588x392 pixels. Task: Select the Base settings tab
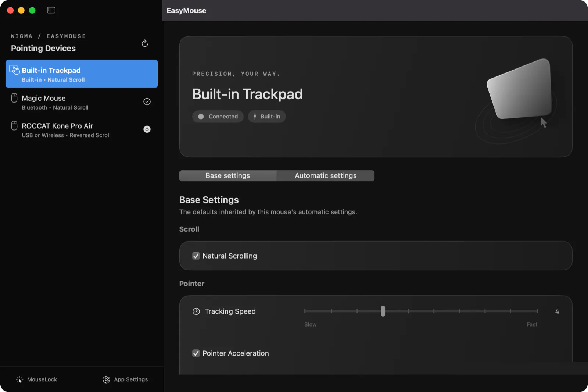[228, 176]
